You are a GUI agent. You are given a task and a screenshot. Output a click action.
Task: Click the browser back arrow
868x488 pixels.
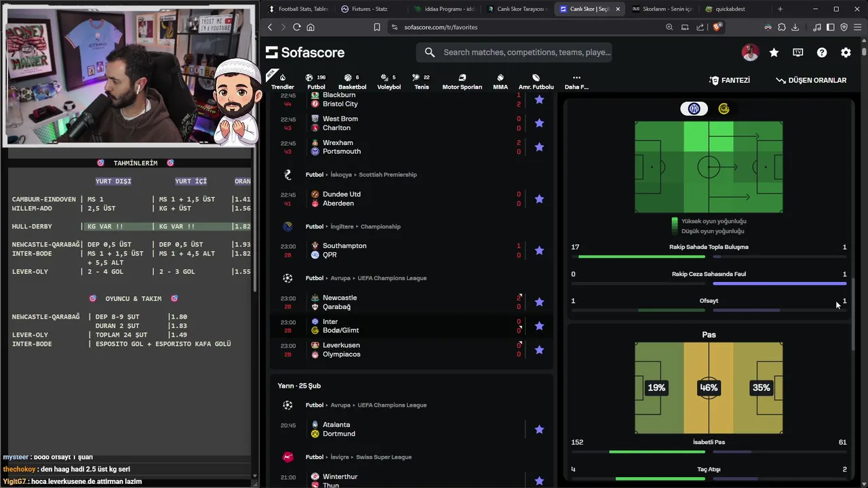270,27
